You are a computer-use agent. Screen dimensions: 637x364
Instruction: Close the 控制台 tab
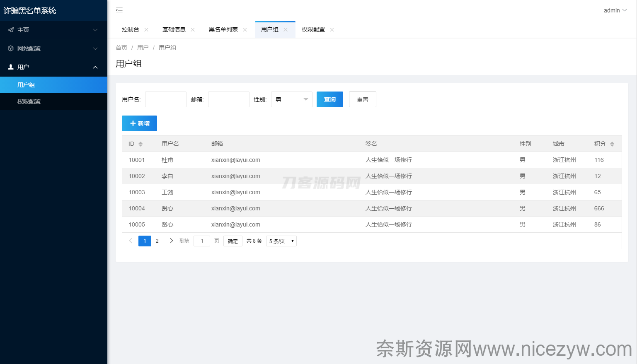[146, 29]
